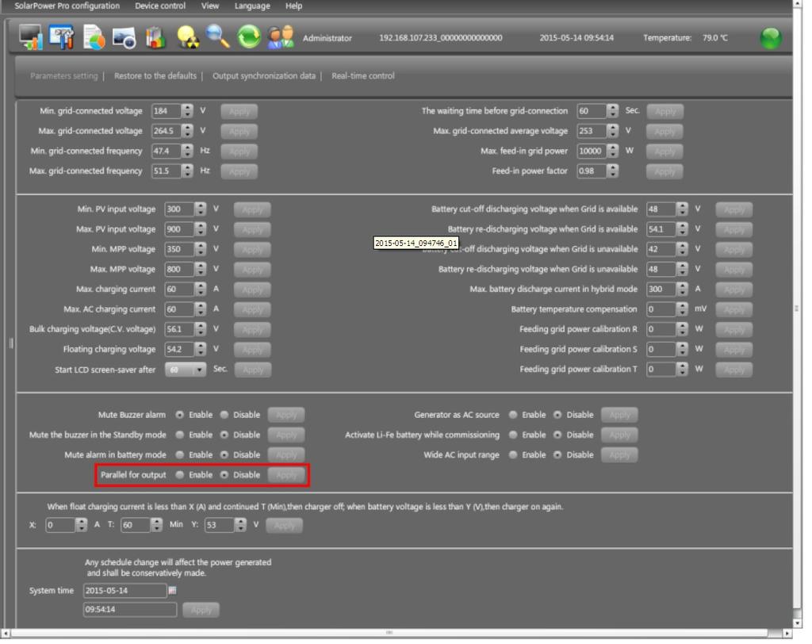Open the two users account icon

click(281, 37)
